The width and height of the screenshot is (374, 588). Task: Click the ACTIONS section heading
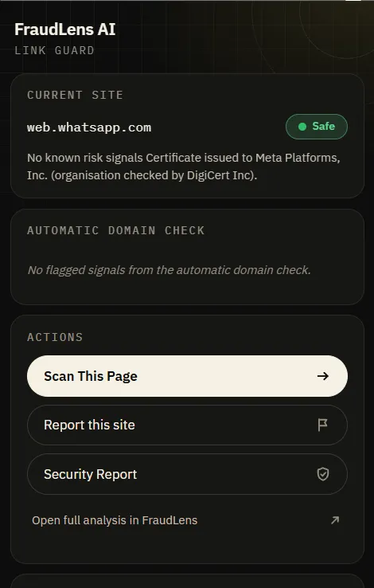pyautogui.click(x=55, y=337)
